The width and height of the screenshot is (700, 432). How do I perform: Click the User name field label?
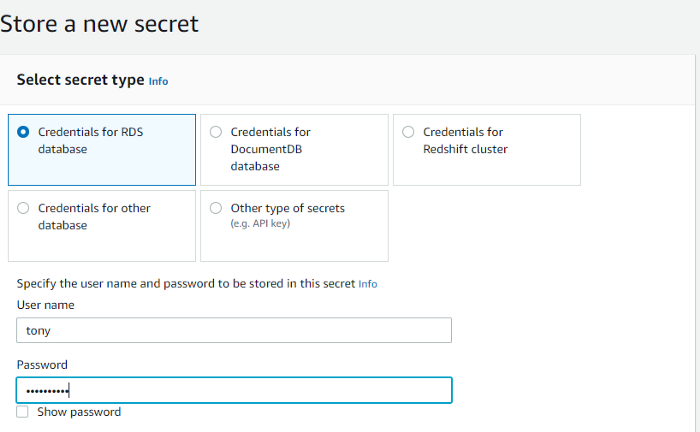click(x=46, y=305)
